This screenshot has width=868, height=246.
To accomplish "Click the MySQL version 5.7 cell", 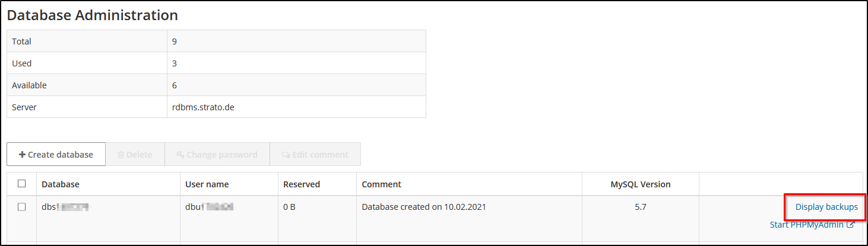I will coord(641,207).
